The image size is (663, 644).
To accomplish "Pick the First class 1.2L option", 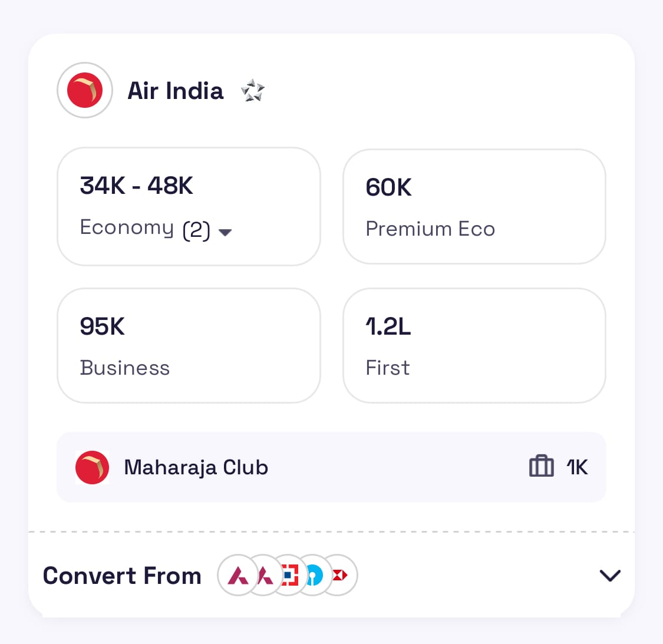I will [474, 345].
